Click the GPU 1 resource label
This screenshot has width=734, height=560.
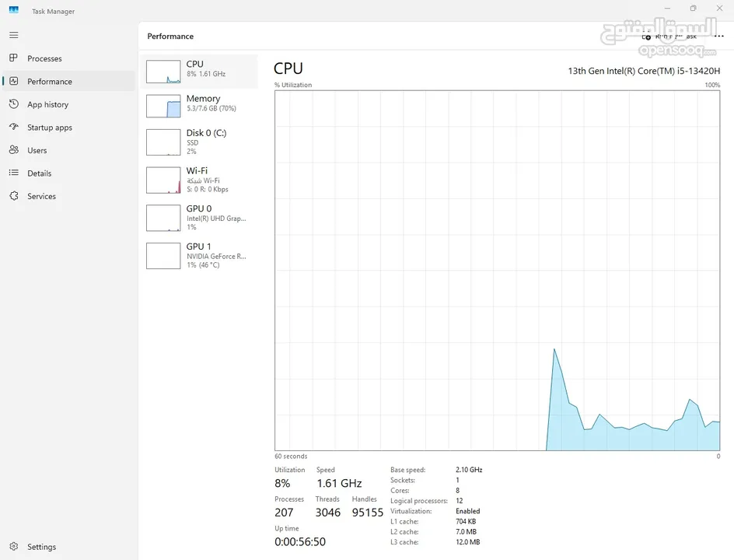click(x=198, y=247)
